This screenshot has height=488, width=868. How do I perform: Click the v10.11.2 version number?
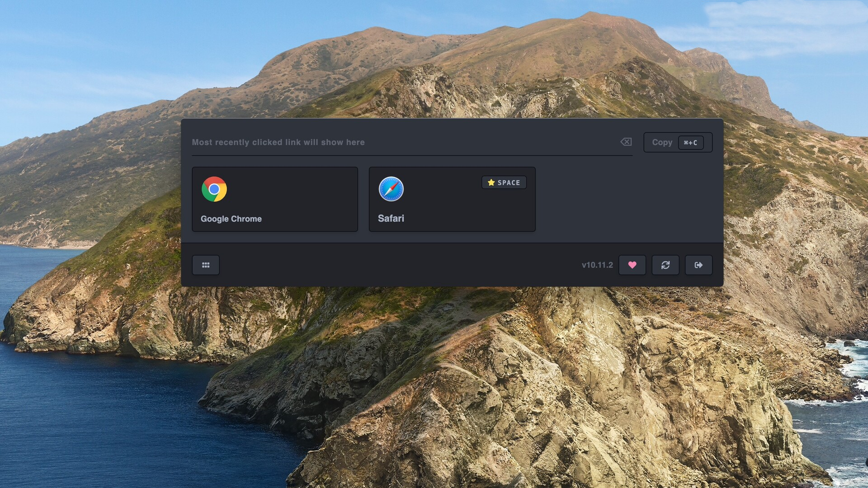coord(597,265)
